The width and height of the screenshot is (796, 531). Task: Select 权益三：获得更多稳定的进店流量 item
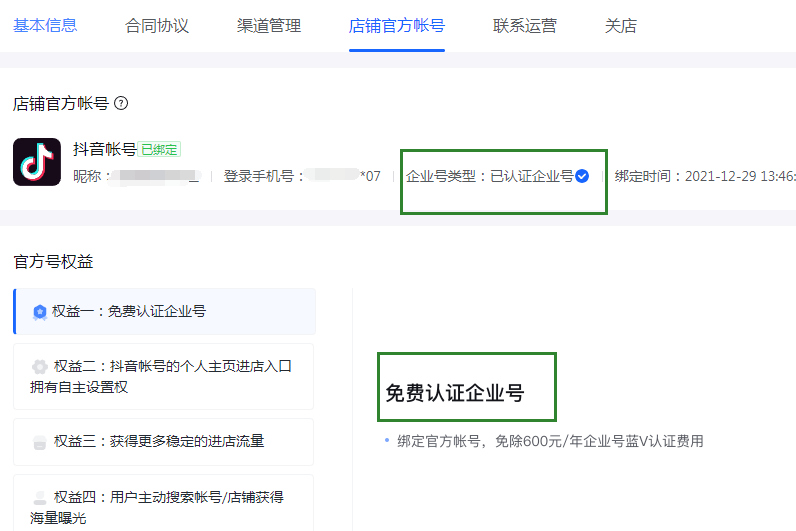pos(163,442)
